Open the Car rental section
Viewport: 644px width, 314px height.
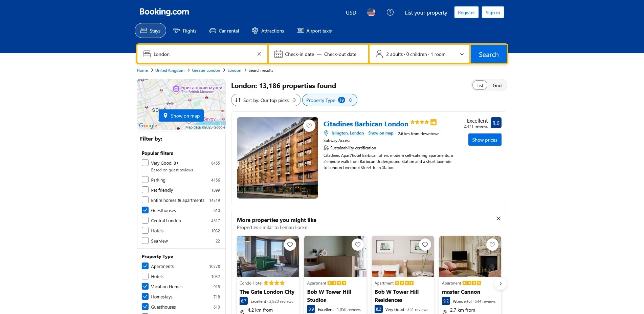point(224,30)
